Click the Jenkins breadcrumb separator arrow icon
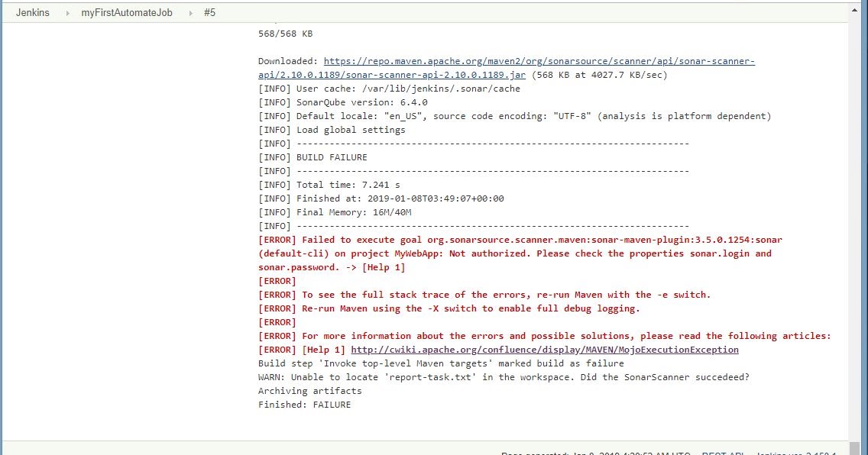The height and width of the screenshot is (455, 868). pos(68,12)
